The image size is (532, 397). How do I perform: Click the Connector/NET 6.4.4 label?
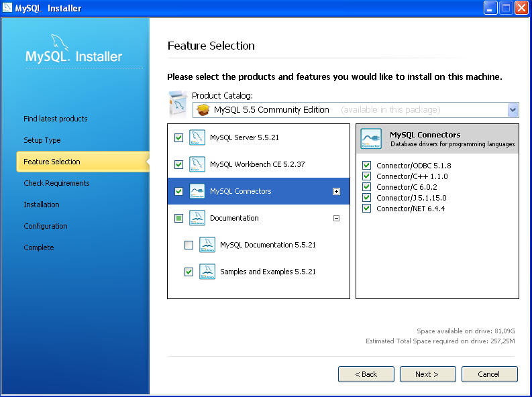pyautogui.click(x=411, y=209)
